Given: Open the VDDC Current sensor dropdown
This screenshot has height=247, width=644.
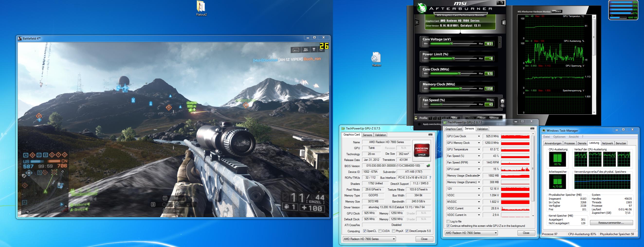Looking at the screenshot, I should point(479,208).
